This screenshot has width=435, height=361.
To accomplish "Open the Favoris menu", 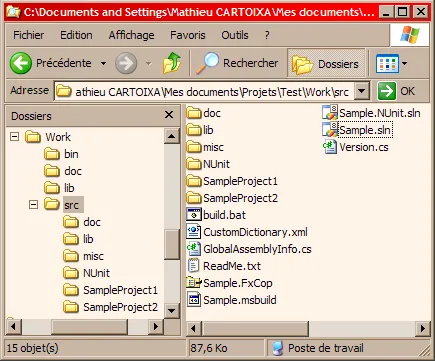I will tap(188, 35).
